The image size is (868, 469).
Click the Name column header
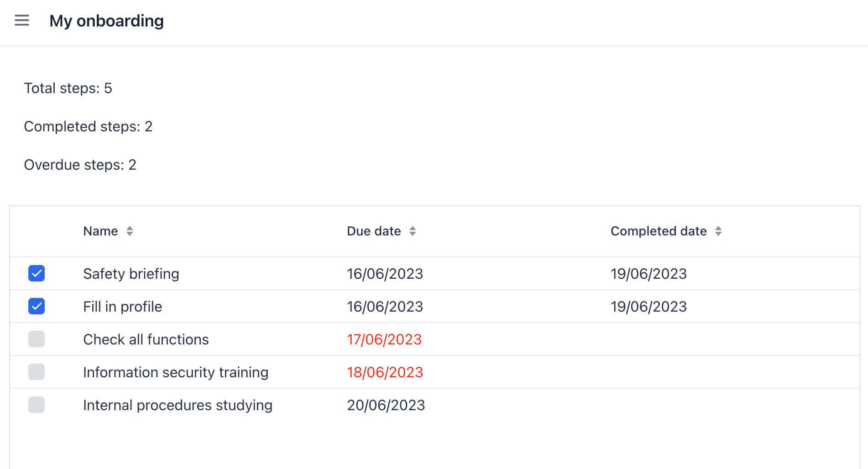click(100, 231)
